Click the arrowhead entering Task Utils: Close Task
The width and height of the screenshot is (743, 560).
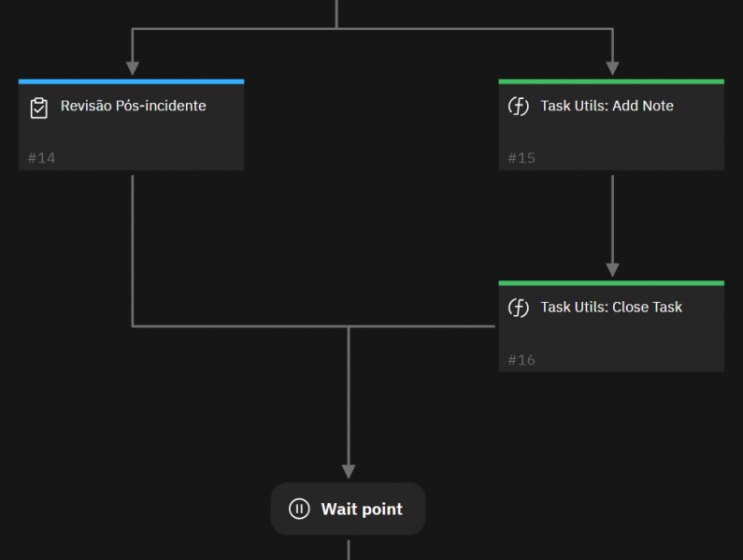tap(612, 269)
